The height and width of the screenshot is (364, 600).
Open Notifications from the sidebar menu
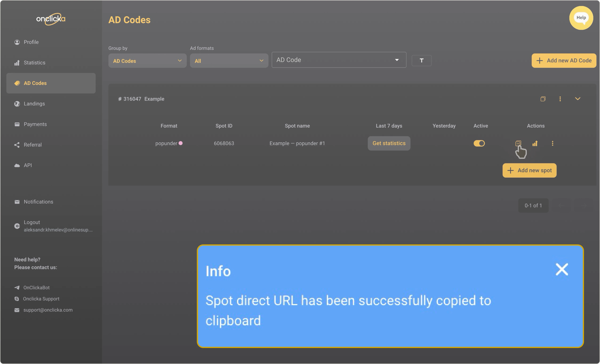tap(38, 202)
